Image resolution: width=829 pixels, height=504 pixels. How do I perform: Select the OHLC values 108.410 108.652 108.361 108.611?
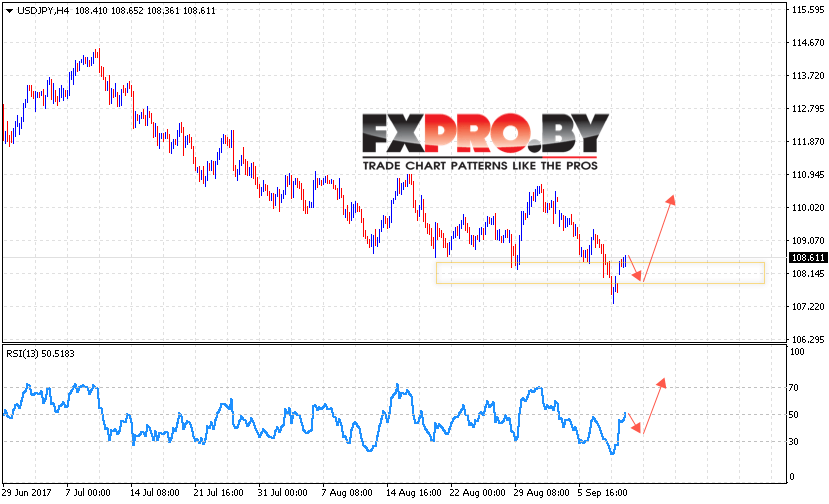[145, 11]
